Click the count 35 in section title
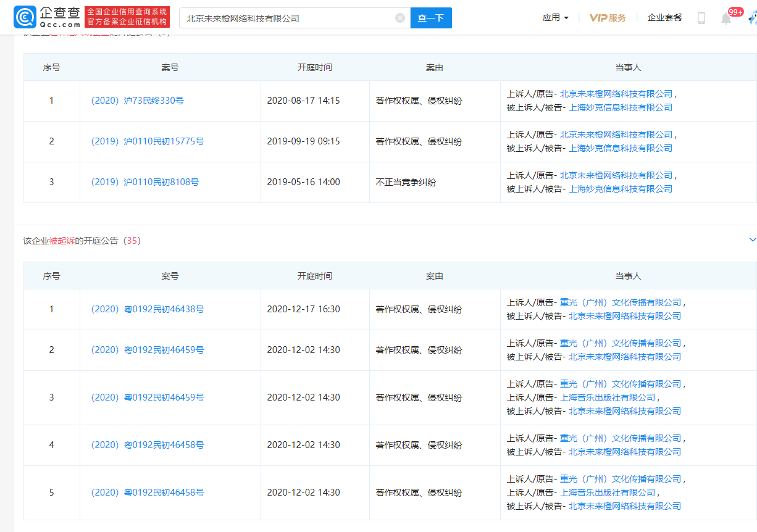757x532 pixels. point(132,241)
